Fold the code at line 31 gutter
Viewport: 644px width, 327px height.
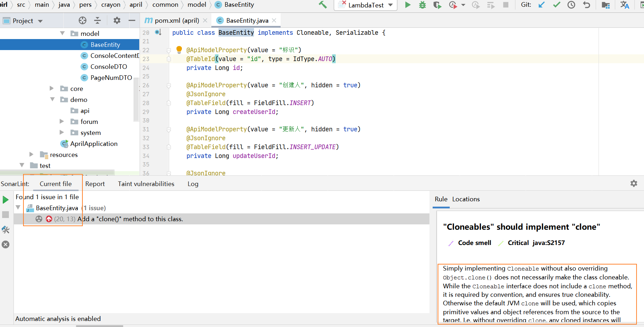pos(169,129)
